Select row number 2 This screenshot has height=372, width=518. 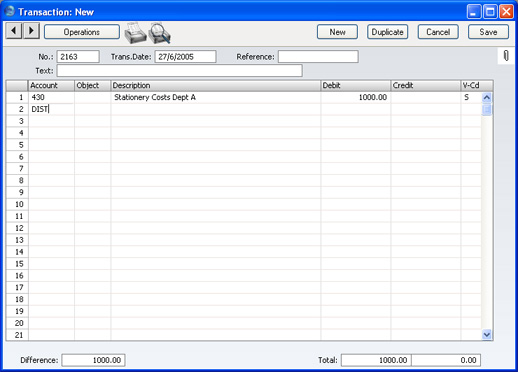[17, 109]
